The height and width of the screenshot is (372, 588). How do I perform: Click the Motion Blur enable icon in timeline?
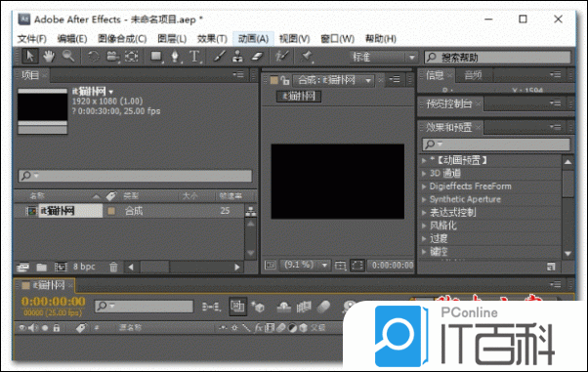pos(323,308)
